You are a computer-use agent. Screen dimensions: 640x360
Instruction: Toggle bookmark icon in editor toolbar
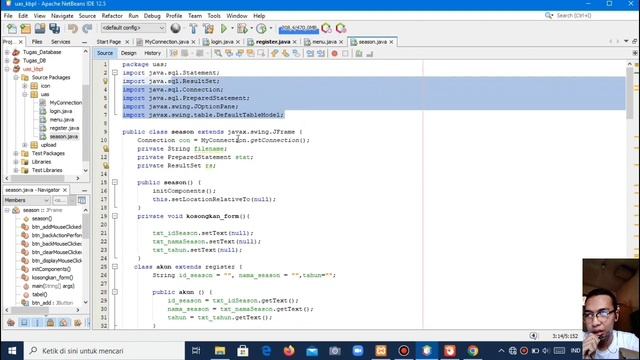tap(296, 53)
